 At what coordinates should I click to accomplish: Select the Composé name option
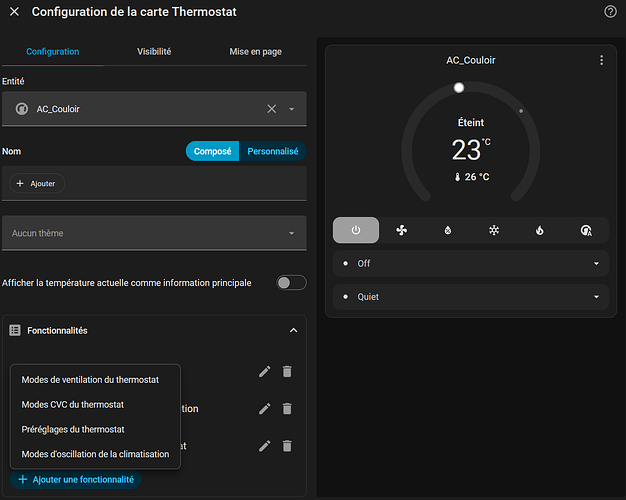click(x=212, y=151)
